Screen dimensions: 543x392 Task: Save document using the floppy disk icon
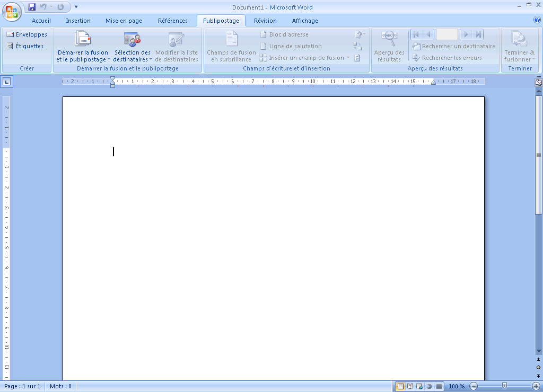click(32, 7)
